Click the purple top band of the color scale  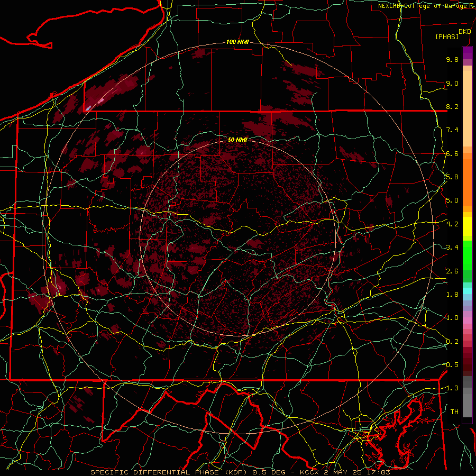tap(467, 53)
